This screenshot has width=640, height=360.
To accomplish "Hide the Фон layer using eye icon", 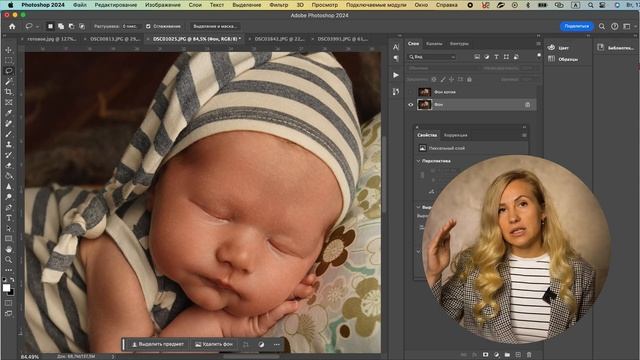I will [411, 105].
